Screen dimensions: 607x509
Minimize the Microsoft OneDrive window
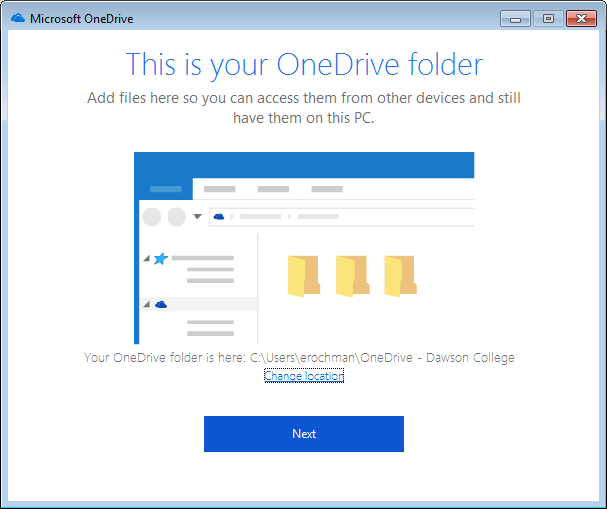click(515, 19)
